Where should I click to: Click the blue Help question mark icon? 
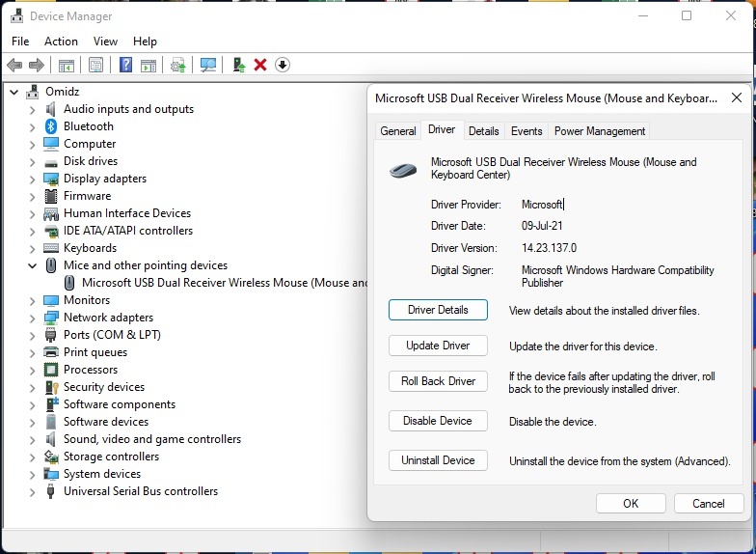[x=125, y=65]
